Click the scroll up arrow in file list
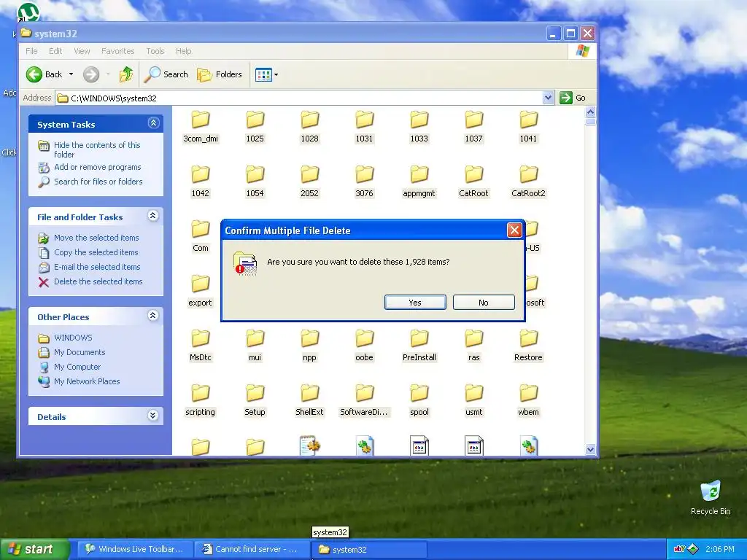This screenshot has width=747, height=560. pos(590,112)
